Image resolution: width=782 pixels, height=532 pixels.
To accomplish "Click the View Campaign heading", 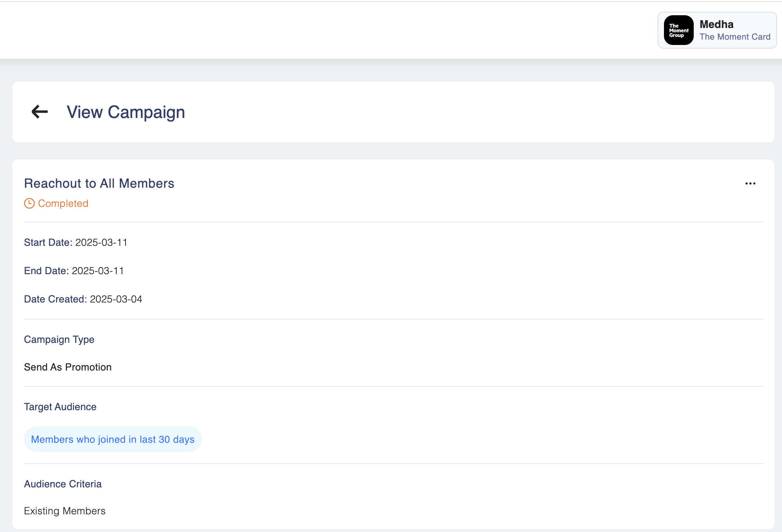I will click(x=126, y=112).
